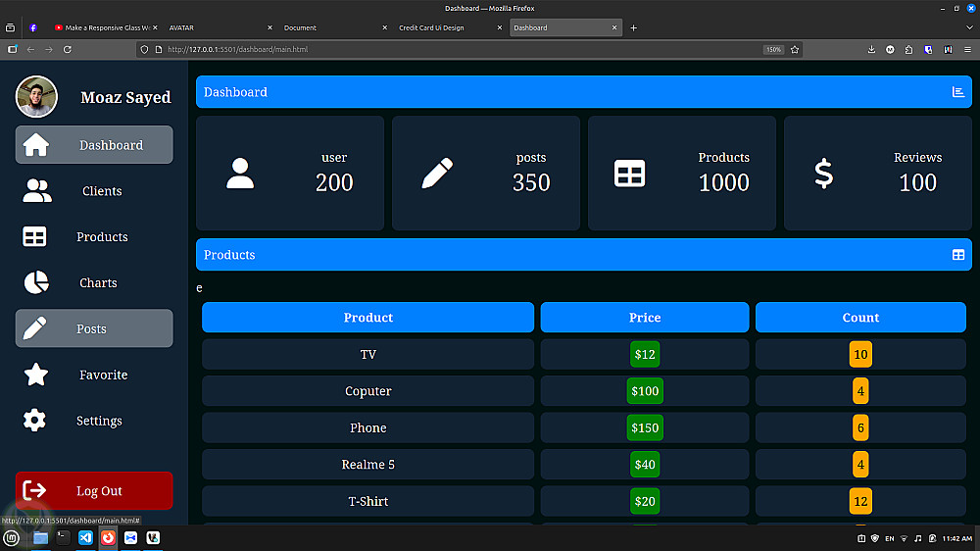980x551 pixels.
Task: Click the pencil icon in posts card
Action: coord(437,174)
